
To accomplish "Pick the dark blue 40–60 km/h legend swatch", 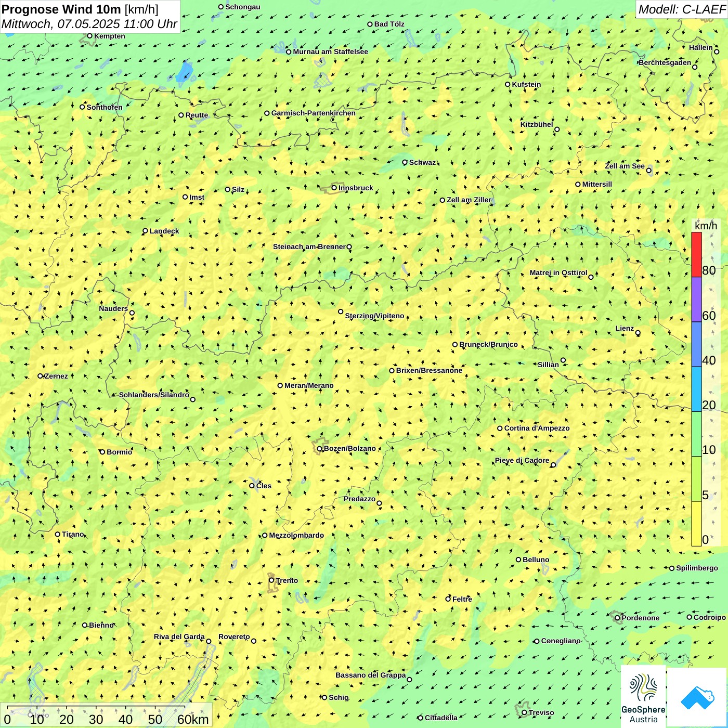I will [696, 345].
